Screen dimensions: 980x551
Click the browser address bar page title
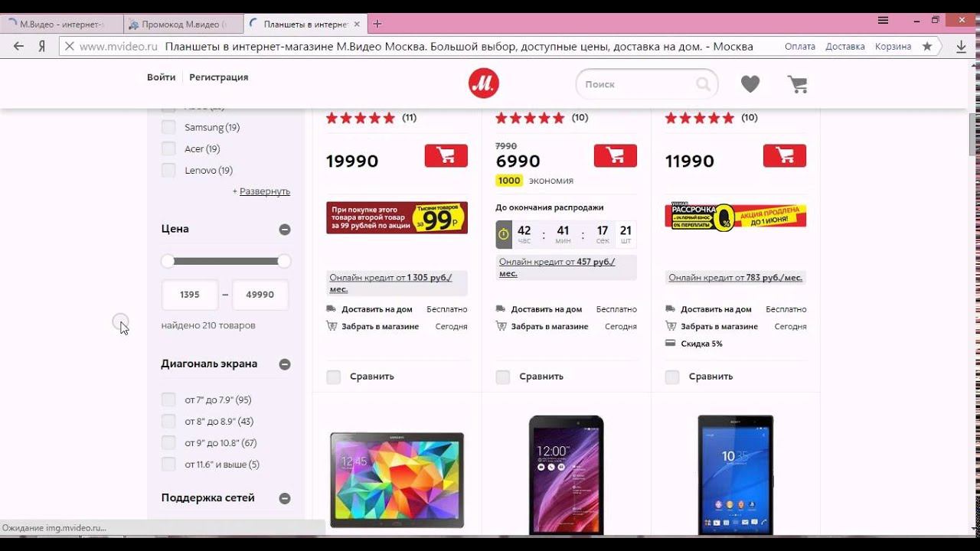pyautogui.click(x=459, y=46)
